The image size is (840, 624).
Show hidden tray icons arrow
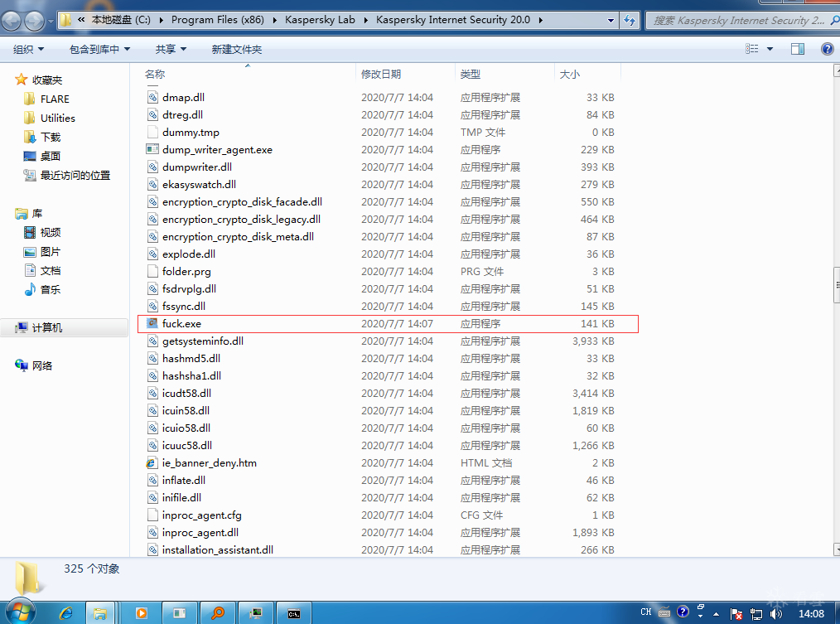point(716,614)
